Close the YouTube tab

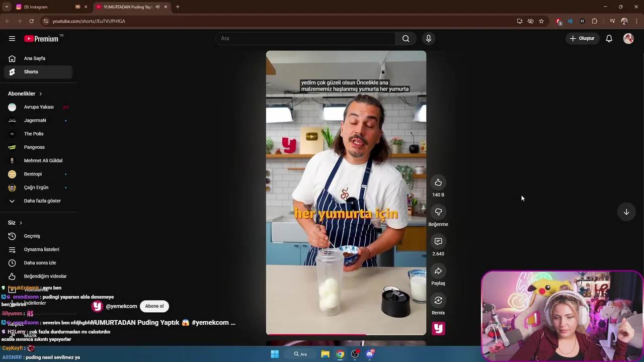pos(166,7)
